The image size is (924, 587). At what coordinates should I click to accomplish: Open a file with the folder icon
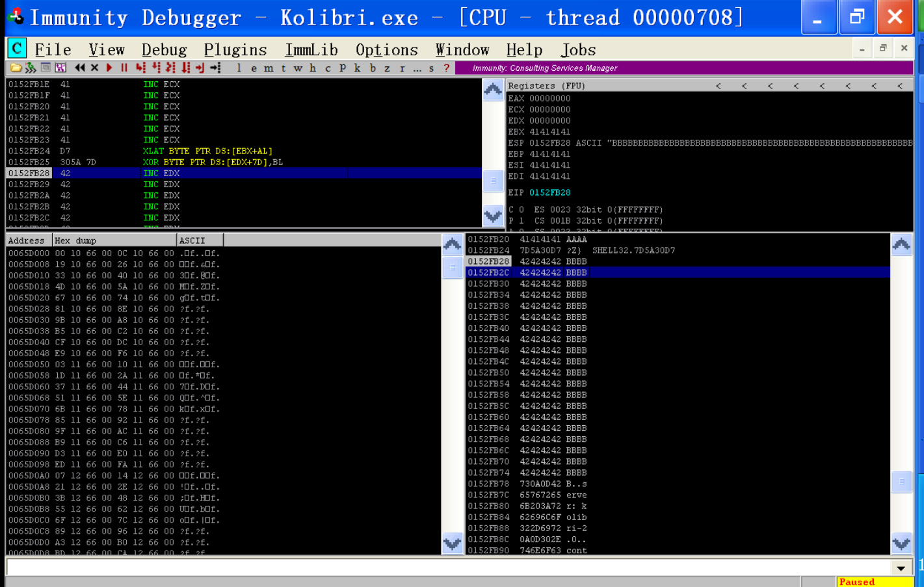[16, 68]
